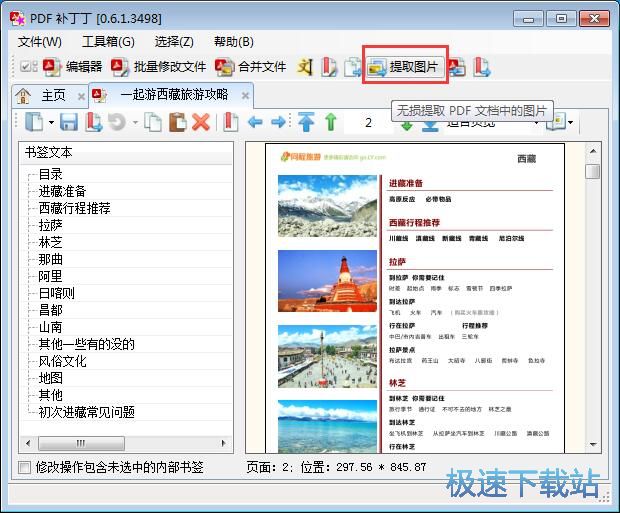620x513 pixels.
Task: Click 提取图片 extract images button
Action: pos(405,66)
